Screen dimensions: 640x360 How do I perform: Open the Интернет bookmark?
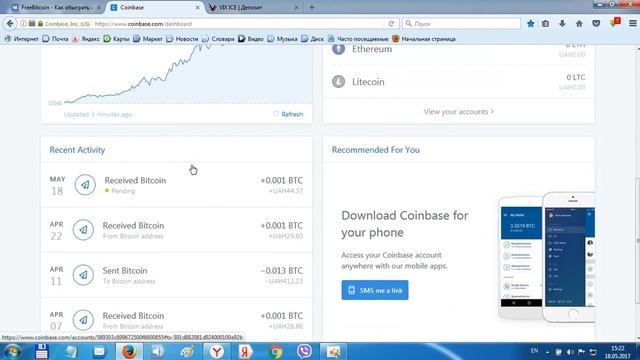pyautogui.click(x=21, y=39)
